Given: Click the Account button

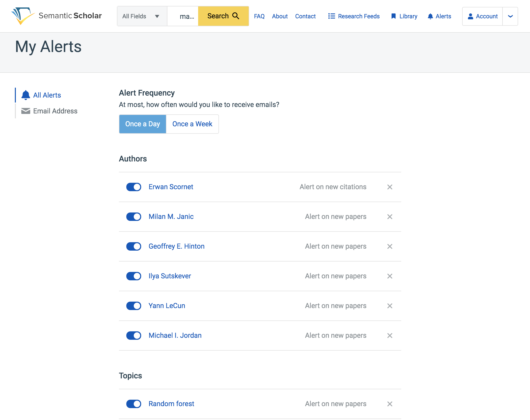Looking at the screenshot, I should pyautogui.click(x=482, y=16).
